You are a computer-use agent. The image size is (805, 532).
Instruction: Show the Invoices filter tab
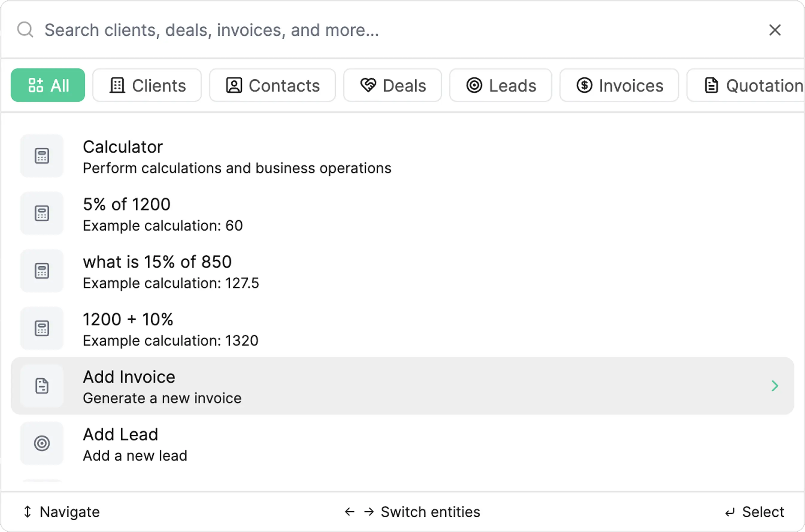[x=619, y=85]
